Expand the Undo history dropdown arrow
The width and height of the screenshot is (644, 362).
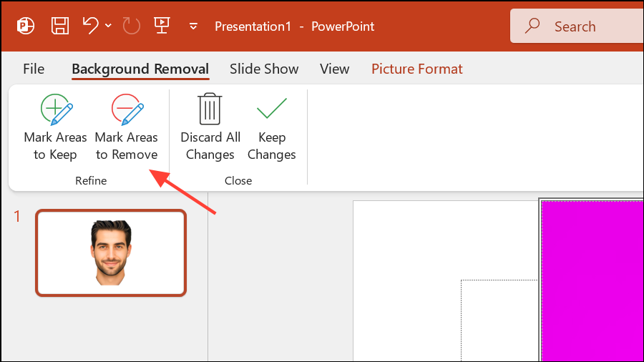pos(108,26)
